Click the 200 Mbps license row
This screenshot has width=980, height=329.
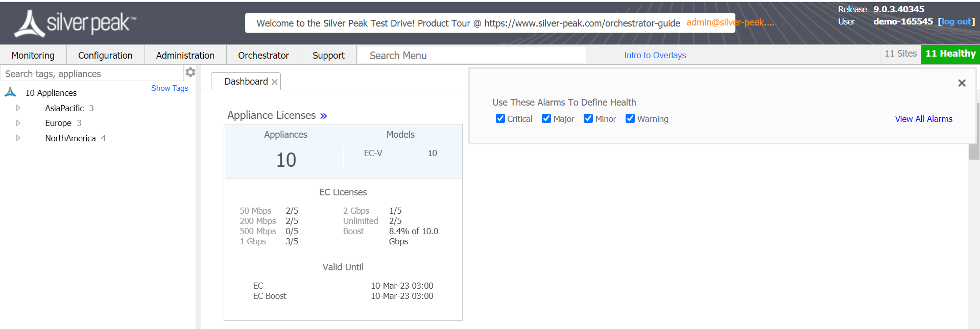(x=269, y=221)
